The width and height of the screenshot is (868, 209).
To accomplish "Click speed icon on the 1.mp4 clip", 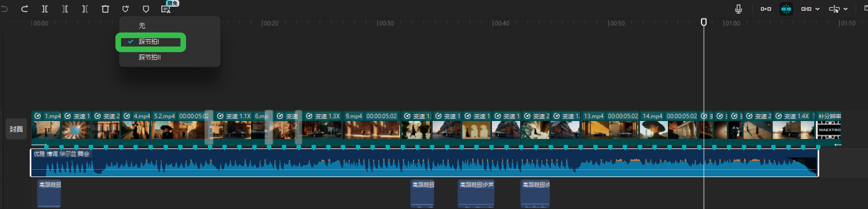I will point(38,116).
